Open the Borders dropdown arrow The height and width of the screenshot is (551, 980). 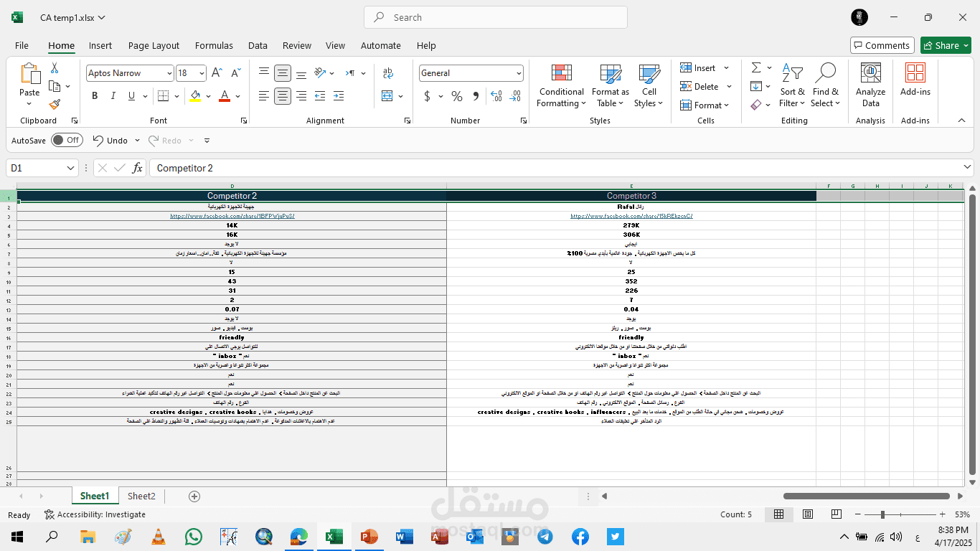pos(177,96)
